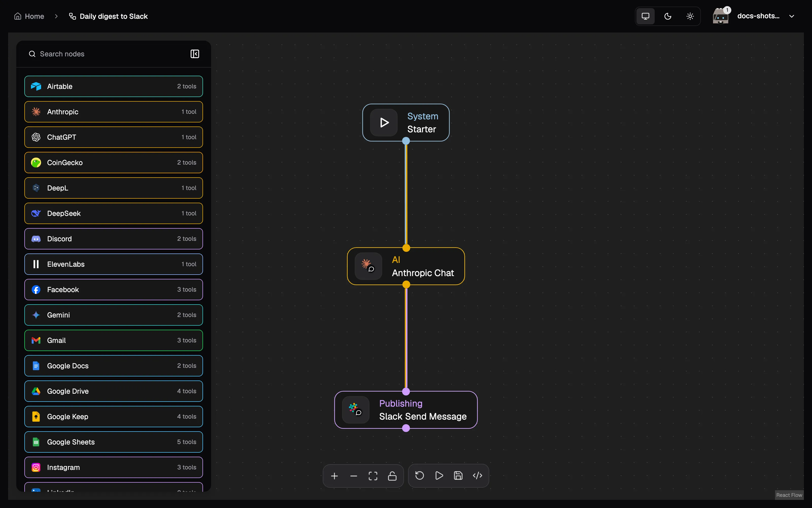Run the workflow from bottom toolbar
Screen dimensions: 812x508
pos(439,475)
